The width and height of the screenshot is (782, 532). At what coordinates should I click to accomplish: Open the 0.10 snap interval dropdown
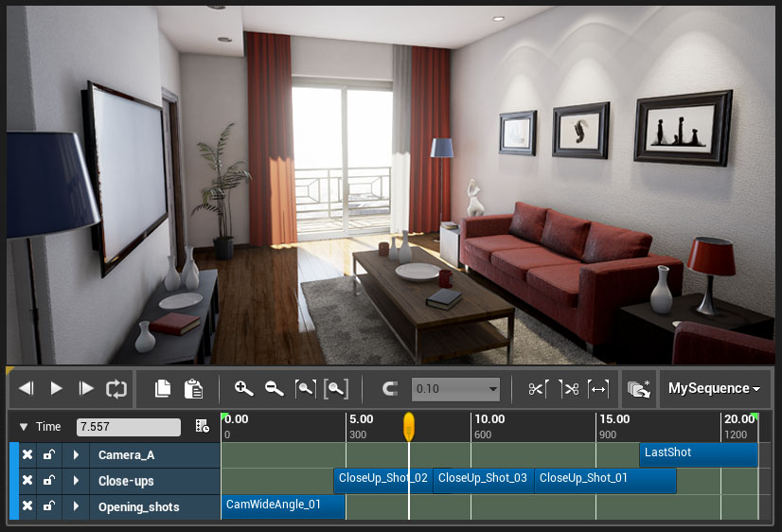(x=455, y=389)
